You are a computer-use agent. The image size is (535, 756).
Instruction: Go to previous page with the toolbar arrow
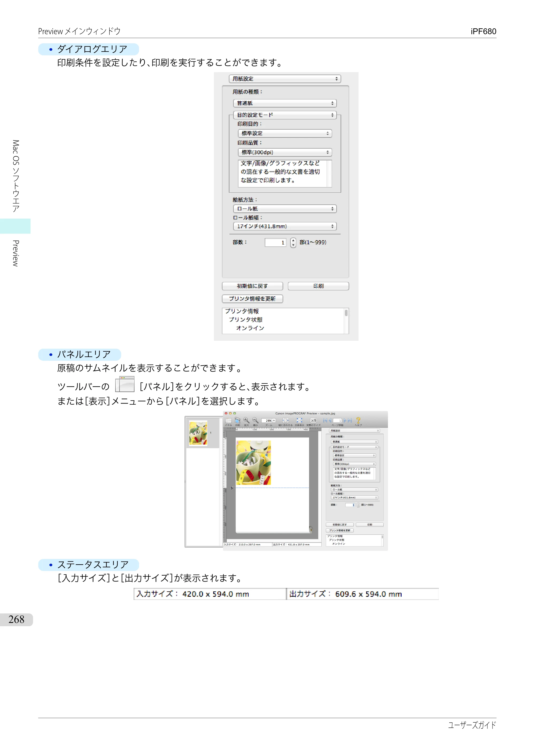point(330,420)
